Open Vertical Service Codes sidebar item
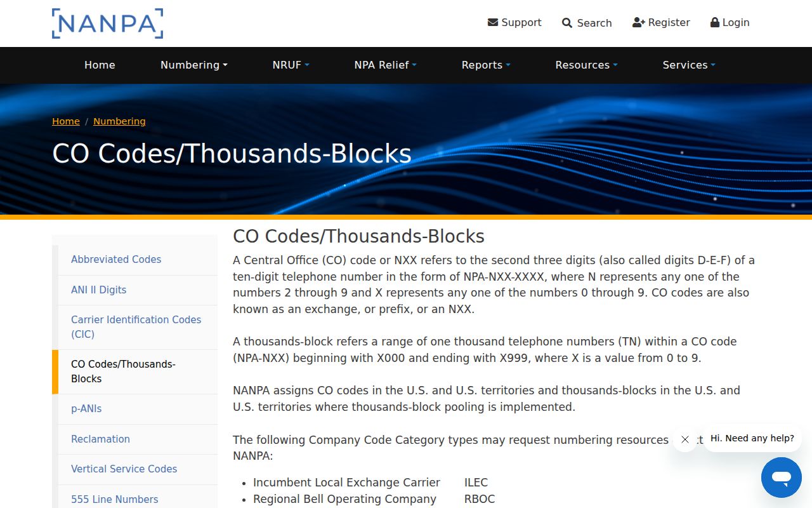812x508 pixels. pos(138,469)
